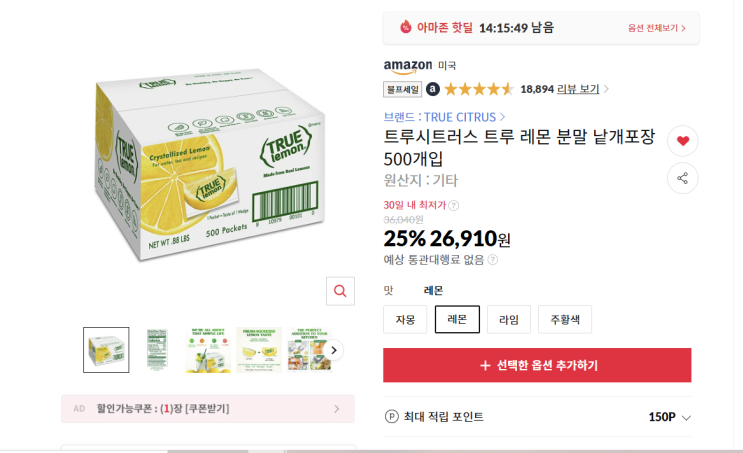Select the 자몽 flavor option
This screenshot has width=743, height=453.
coord(405,320)
